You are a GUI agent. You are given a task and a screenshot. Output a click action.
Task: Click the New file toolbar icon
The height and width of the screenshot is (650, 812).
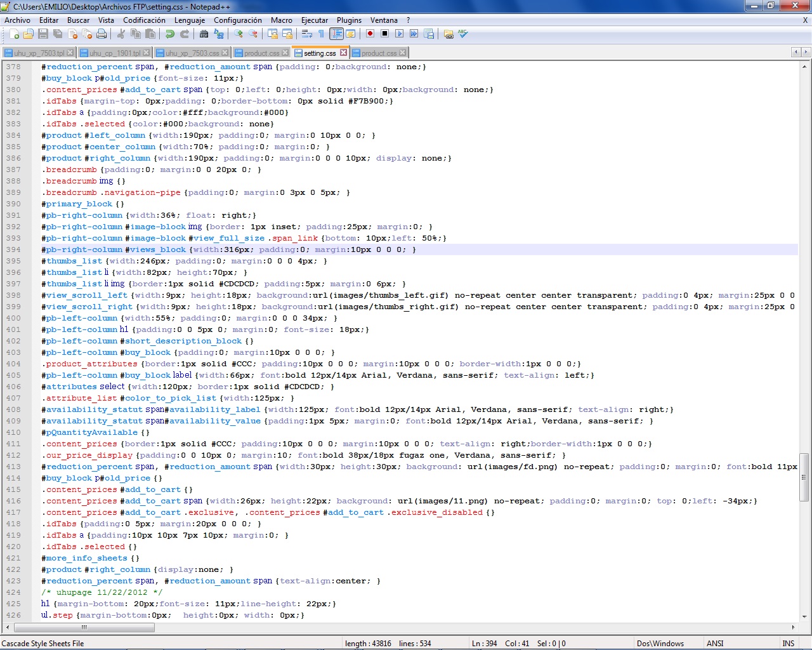pos(14,34)
